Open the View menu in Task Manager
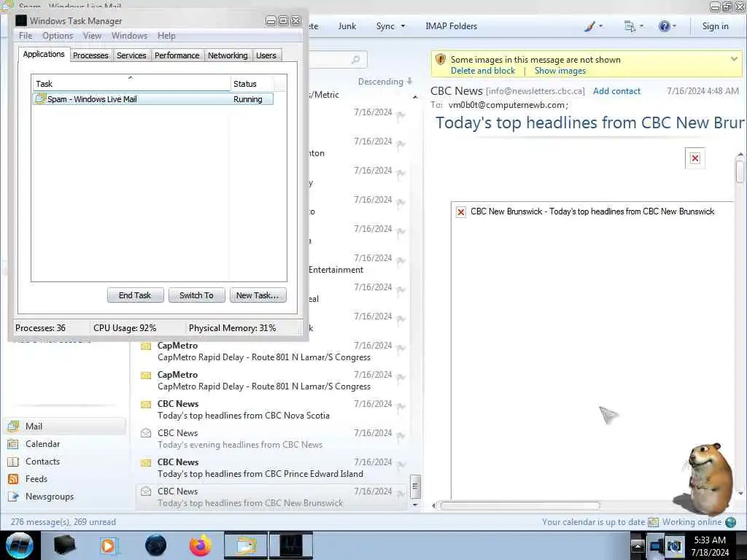 [92, 36]
